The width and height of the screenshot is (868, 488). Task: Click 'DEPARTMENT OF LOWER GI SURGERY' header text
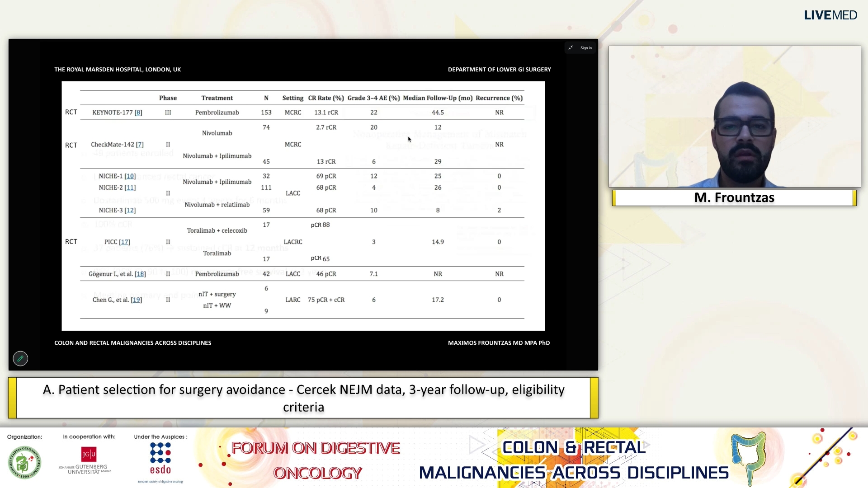(x=499, y=70)
